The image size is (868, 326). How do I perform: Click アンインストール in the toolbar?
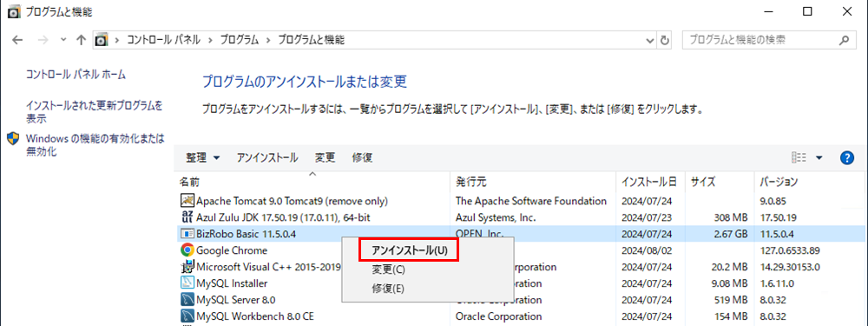pyautogui.click(x=267, y=158)
